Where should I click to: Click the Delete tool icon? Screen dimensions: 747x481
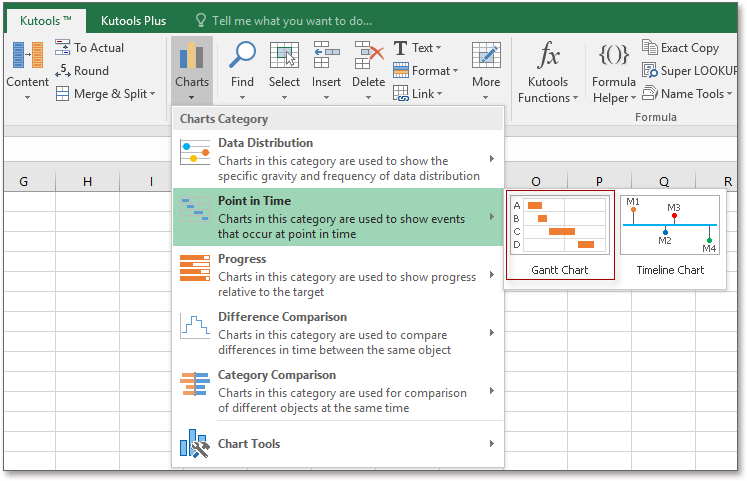(369, 55)
